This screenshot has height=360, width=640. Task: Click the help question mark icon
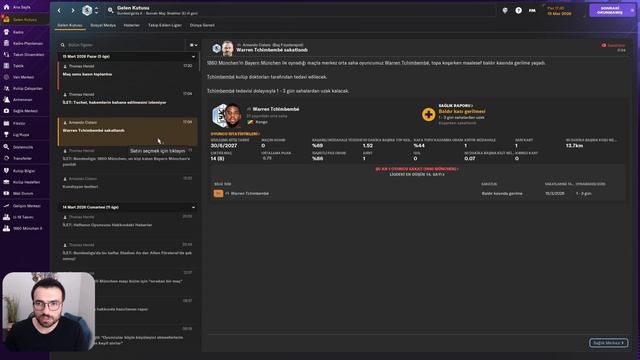tap(518, 11)
